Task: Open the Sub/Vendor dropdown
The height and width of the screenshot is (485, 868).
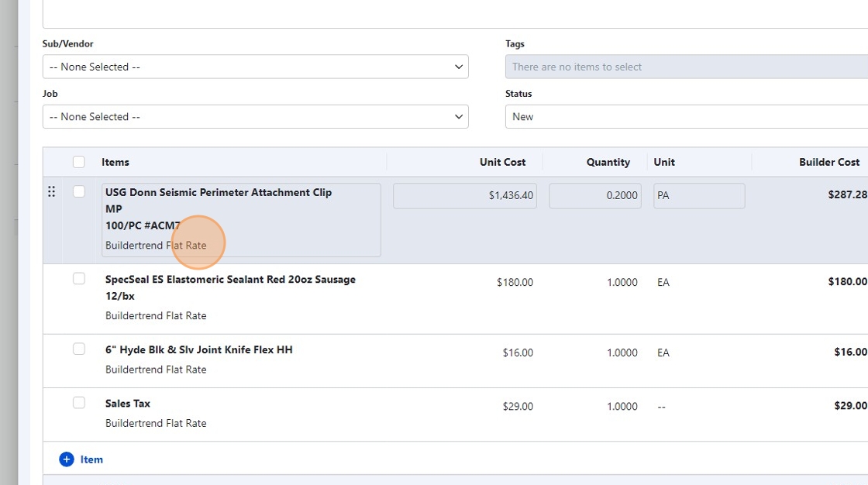Action: pyautogui.click(x=255, y=67)
